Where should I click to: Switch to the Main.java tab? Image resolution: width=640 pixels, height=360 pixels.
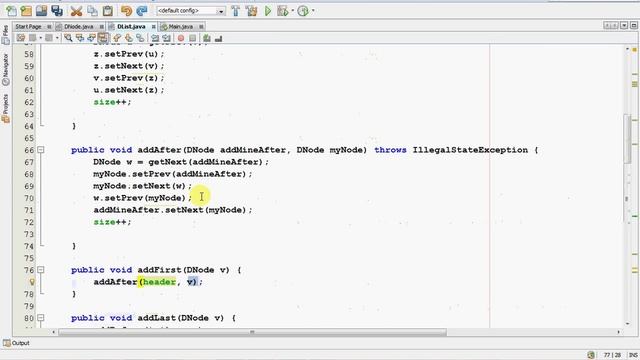tap(180, 27)
